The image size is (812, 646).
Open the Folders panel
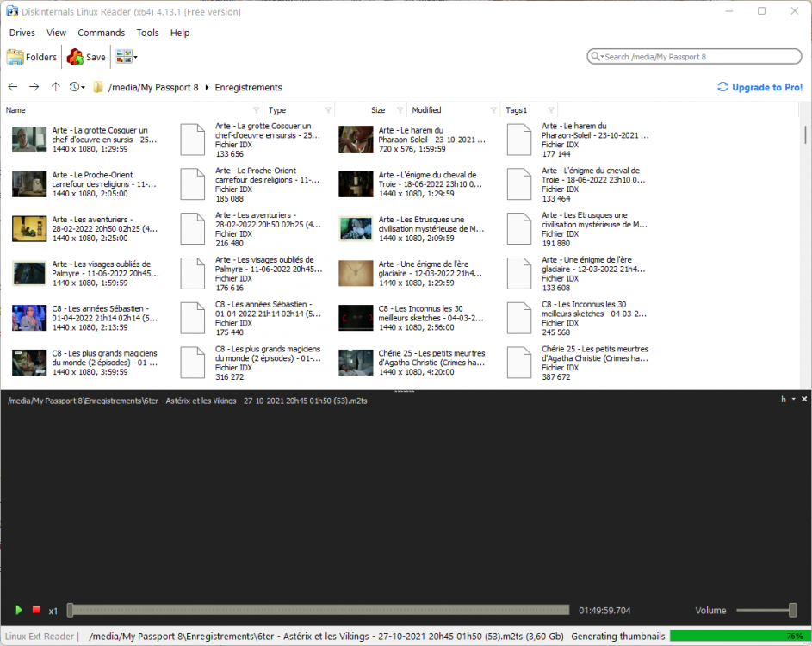click(x=32, y=57)
